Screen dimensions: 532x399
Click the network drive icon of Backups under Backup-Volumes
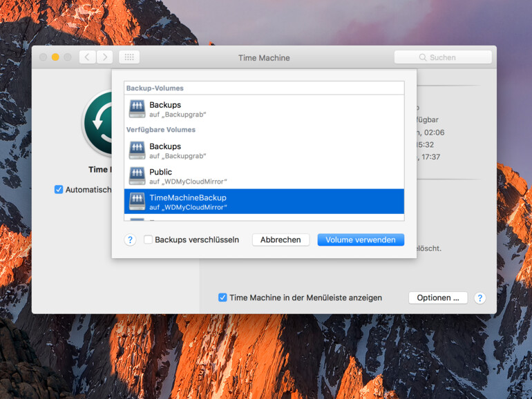[x=137, y=109]
